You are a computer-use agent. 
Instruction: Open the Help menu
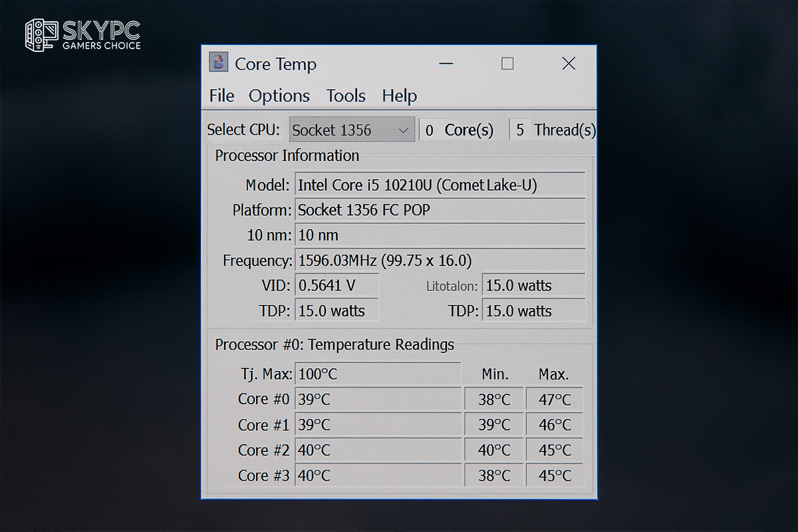[x=400, y=96]
